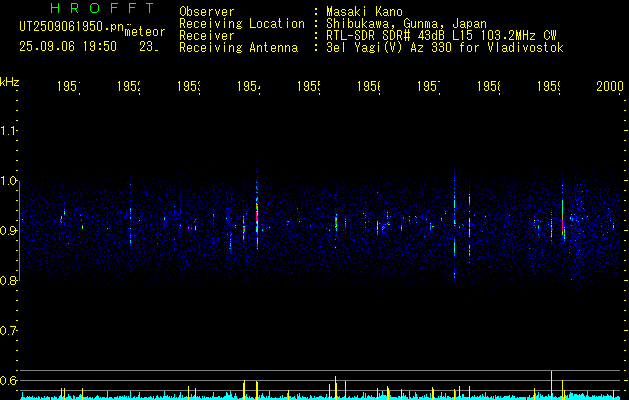Click the 'meteor' label
This screenshot has width=629, height=400.
(x=145, y=32)
